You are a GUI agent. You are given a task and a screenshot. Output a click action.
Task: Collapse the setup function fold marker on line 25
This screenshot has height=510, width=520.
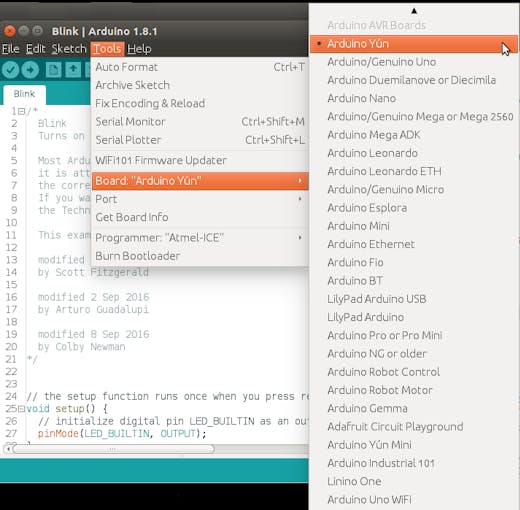(21, 409)
